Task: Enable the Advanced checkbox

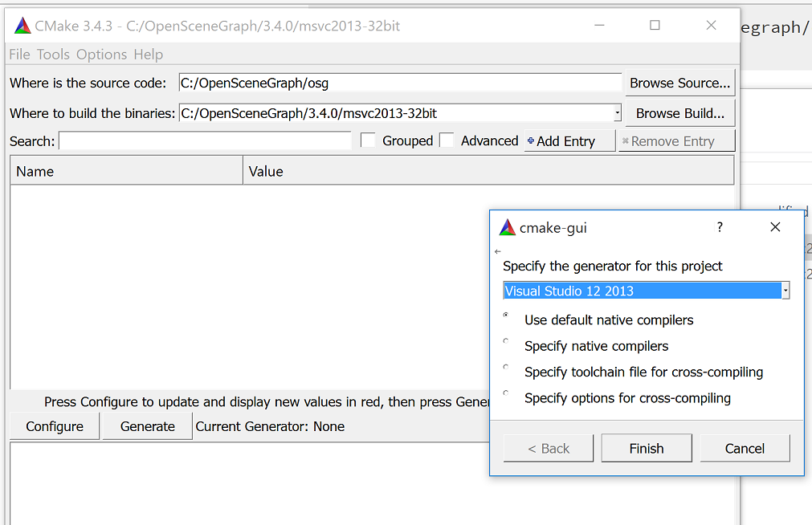Action: [447, 140]
